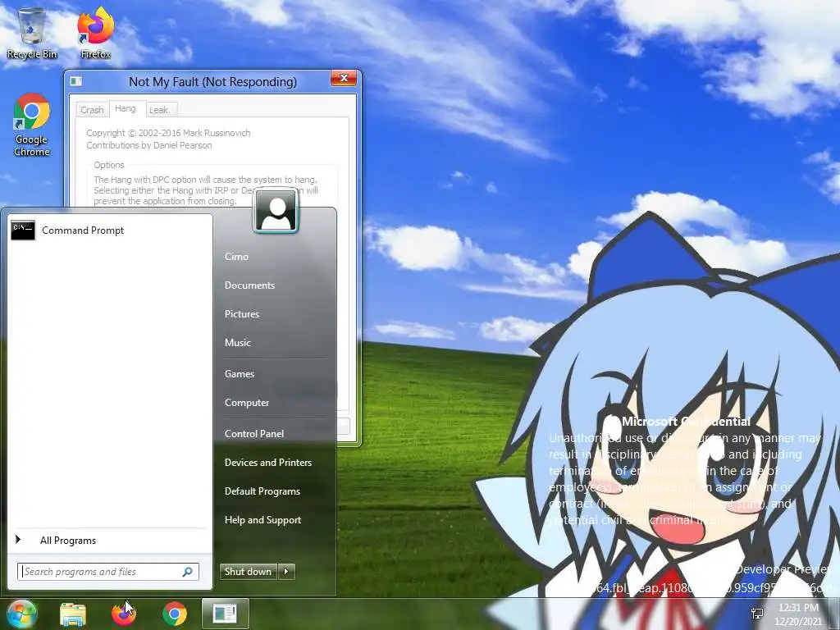The width and height of the screenshot is (840, 630).
Task: Click the network icon in system tray
Action: click(x=757, y=614)
